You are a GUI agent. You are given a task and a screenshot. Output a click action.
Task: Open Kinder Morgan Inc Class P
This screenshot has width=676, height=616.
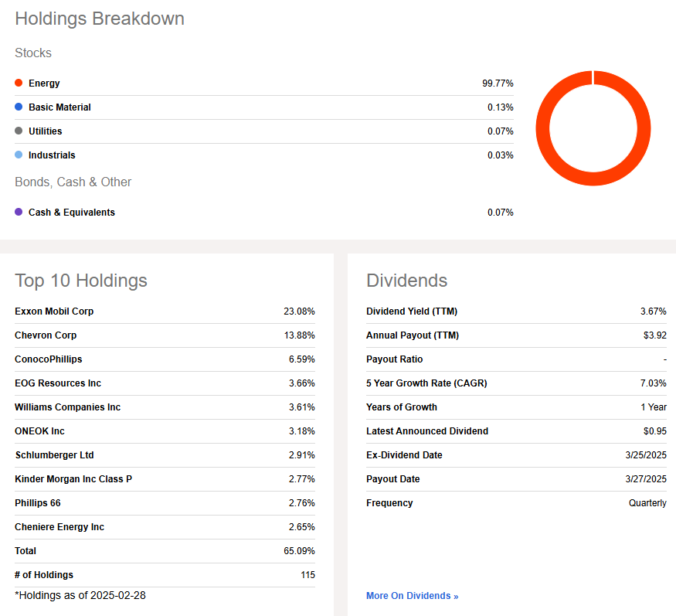click(73, 479)
